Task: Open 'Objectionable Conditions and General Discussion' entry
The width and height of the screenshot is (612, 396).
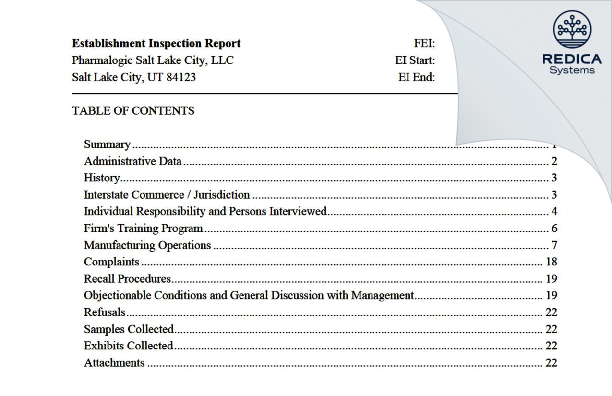Action: coord(320,295)
